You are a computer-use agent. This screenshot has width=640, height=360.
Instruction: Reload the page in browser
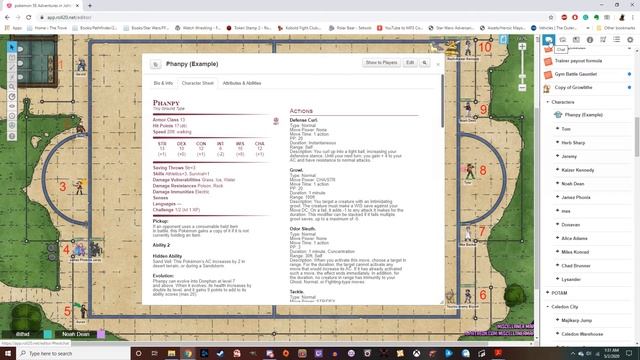tap(28, 18)
